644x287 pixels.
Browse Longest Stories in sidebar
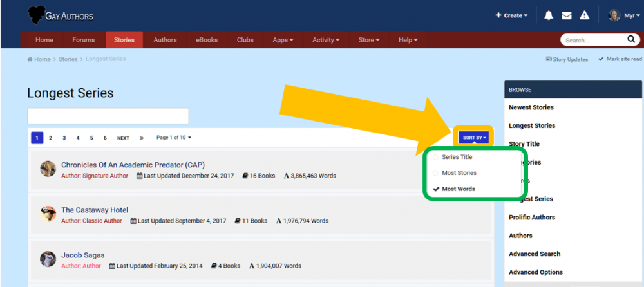pyautogui.click(x=532, y=125)
